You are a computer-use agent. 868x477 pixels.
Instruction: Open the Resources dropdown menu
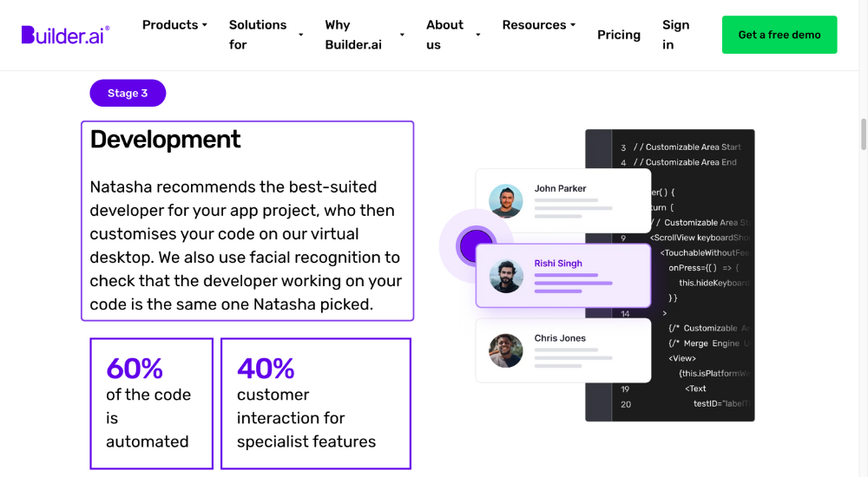point(539,25)
